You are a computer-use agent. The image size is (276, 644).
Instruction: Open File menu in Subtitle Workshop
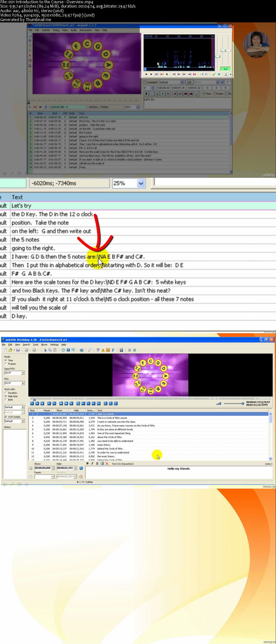[x=4, y=345]
